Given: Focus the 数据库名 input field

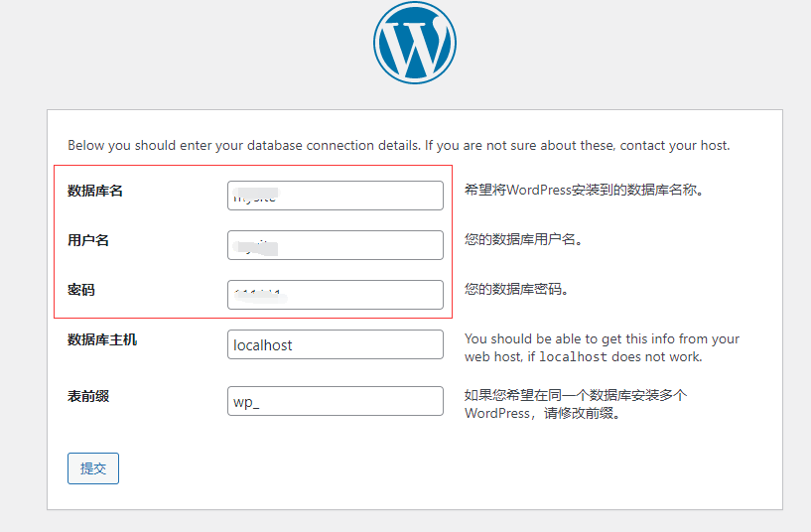Looking at the screenshot, I should (x=336, y=196).
